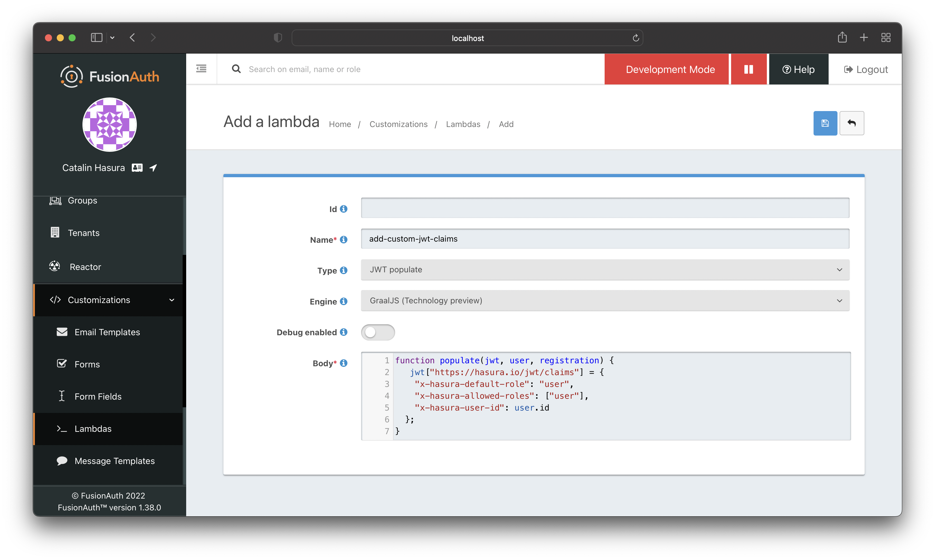Enable the Debug enabled toggle
The image size is (935, 560).
tap(378, 332)
